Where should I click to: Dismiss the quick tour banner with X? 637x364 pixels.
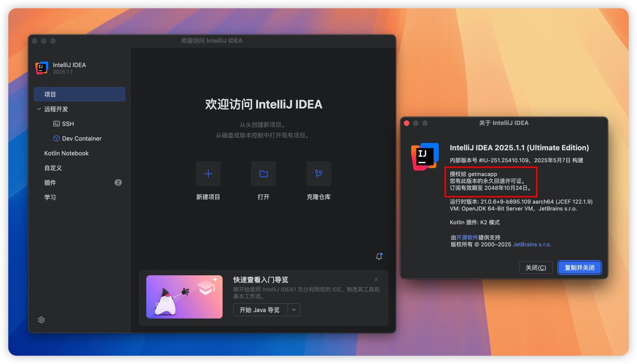376,279
